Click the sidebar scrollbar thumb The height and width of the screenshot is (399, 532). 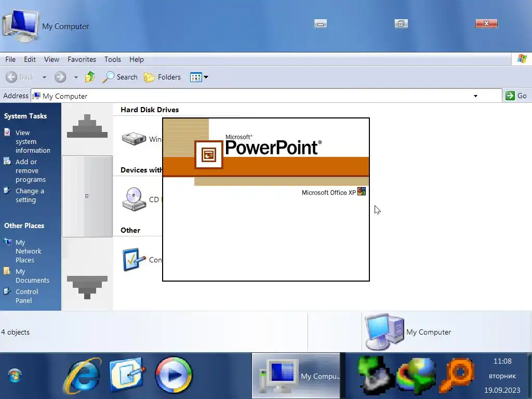tap(87, 196)
